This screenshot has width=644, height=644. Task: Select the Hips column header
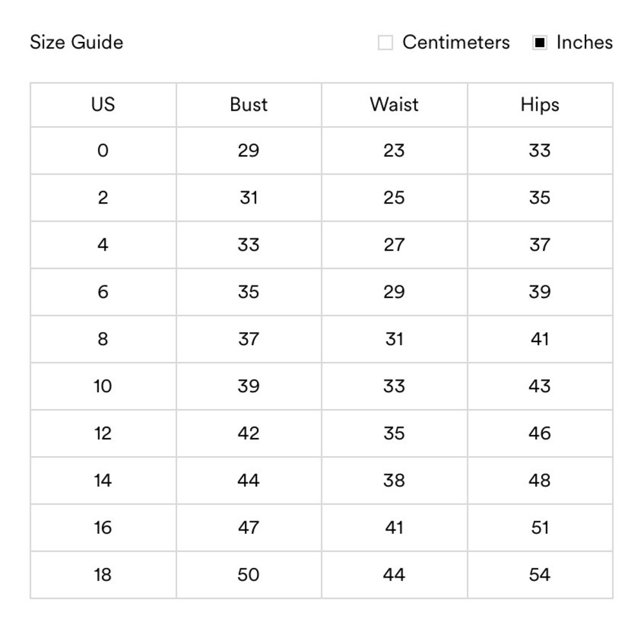(x=540, y=105)
